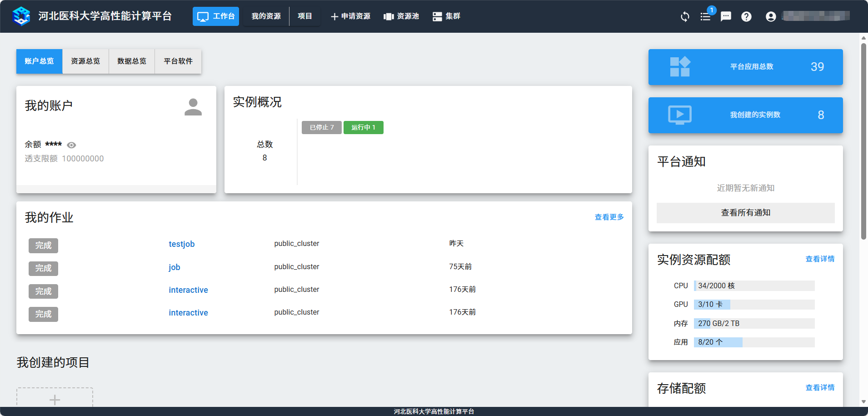The height and width of the screenshot is (416, 868).
Task: Open the user account profile icon
Action: [x=771, y=17]
